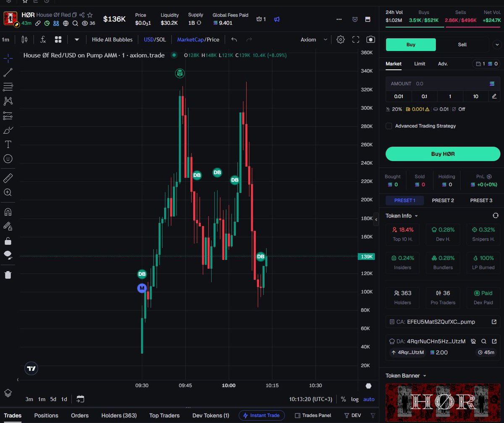Image resolution: width=504 pixels, height=423 pixels.
Task: Click the Buy HØR button
Action: (x=443, y=154)
